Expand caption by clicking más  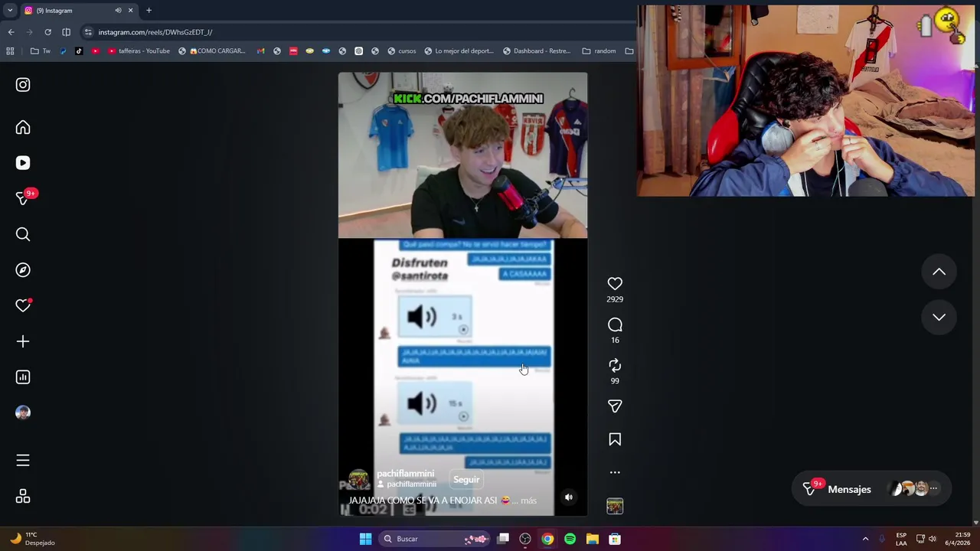tap(528, 500)
